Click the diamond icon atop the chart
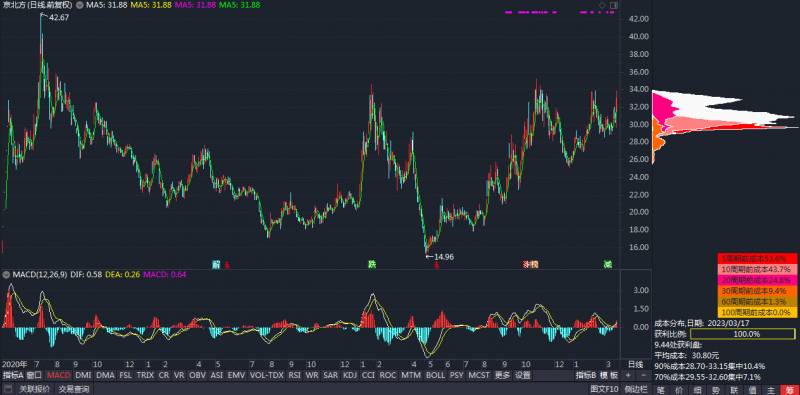Screen dimensions: 800x395 pos(602,5)
